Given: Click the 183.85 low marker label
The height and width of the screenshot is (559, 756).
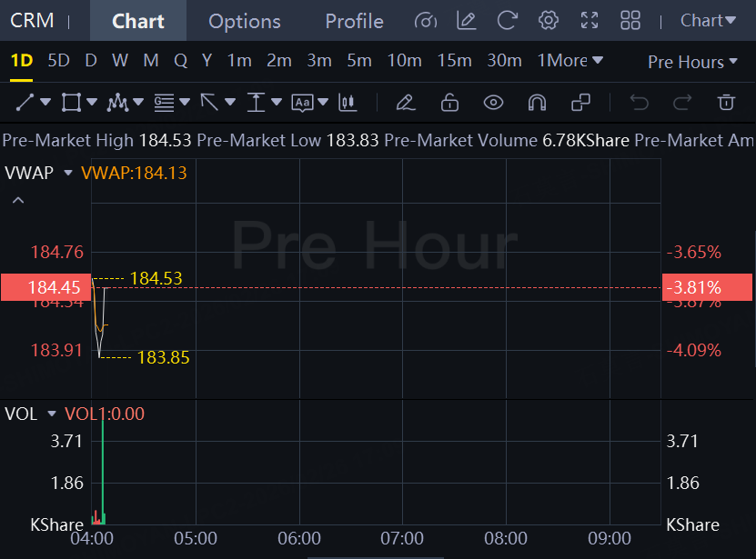Looking at the screenshot, I should (x=163, y=357).
